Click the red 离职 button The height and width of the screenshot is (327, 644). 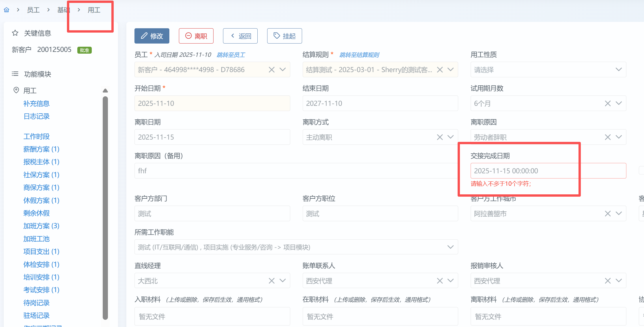pos(196,36)
